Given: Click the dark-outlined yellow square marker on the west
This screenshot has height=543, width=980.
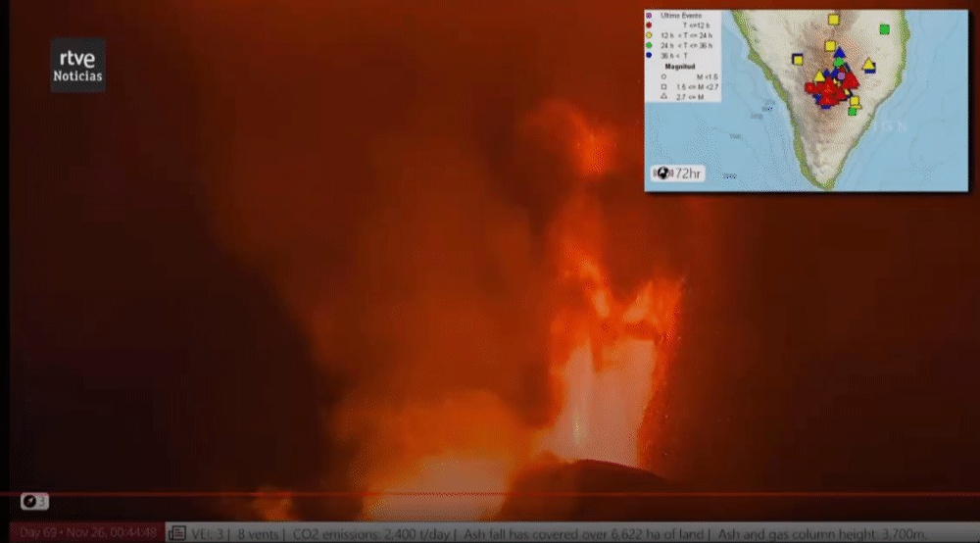Looking at the screenshot, I should [798, 60].
